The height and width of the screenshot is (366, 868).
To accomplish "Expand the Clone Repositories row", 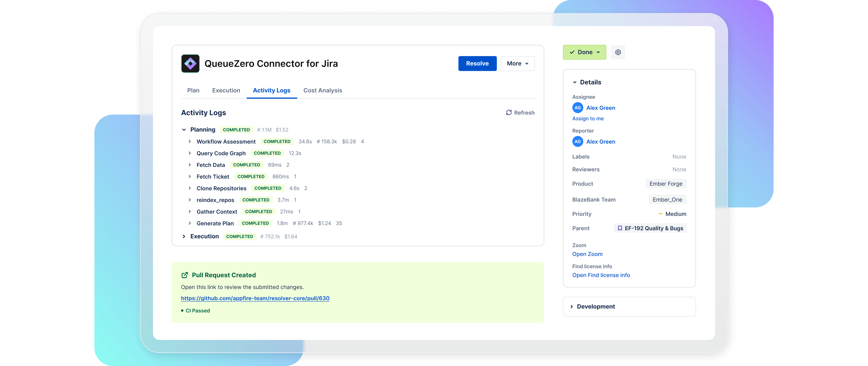I will pyautogui.click(x=190, y=188).
